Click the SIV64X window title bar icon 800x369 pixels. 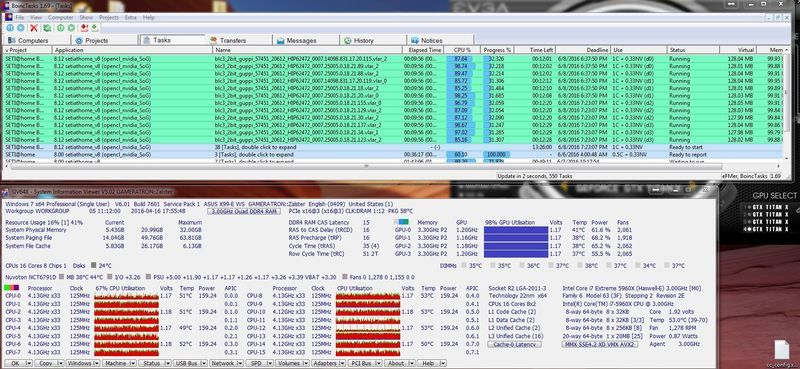pyautogui.click(x=5, y=192)
